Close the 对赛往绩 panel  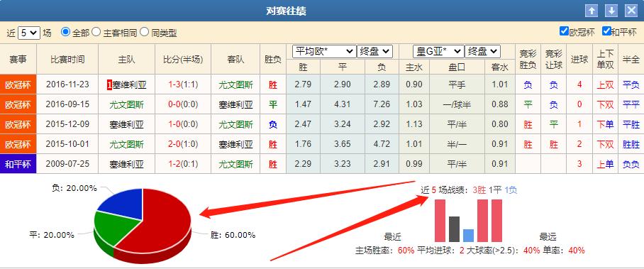point(631,11)
